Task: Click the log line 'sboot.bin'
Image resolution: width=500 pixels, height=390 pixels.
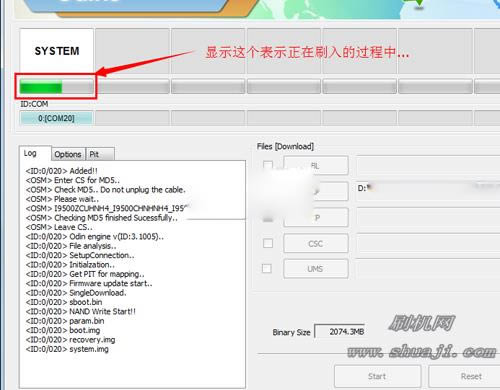Action: 64,302
